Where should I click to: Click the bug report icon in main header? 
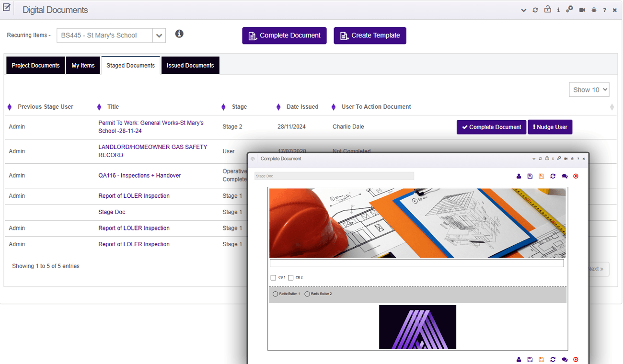point(594,10)
